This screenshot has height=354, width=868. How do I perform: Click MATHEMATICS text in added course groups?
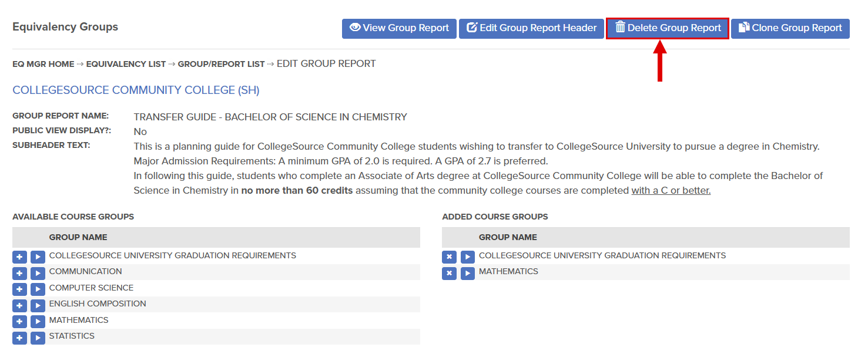508,272
